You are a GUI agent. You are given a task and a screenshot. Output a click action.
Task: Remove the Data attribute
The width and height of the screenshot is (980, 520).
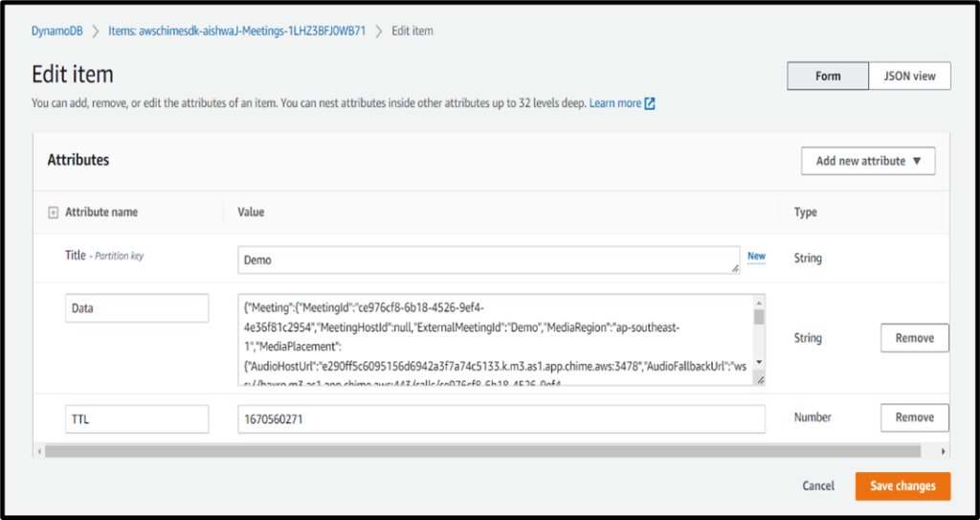click(914, 338)
